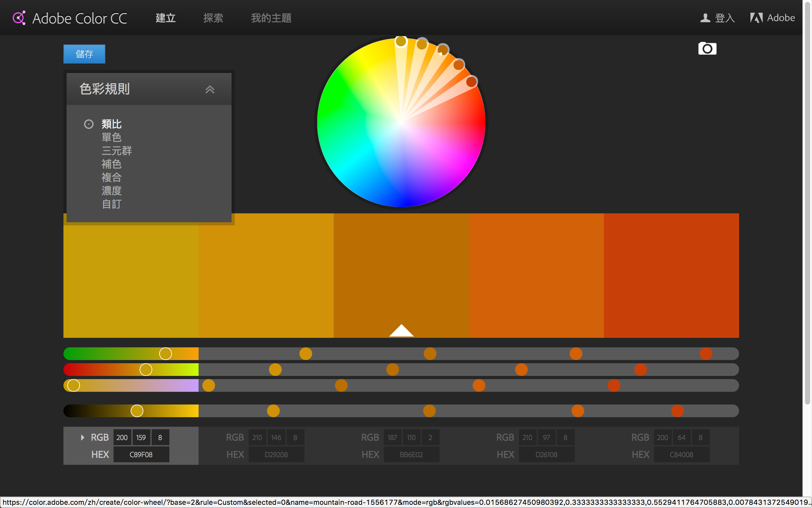Viewport: 812px width, 508px height.
Task: Click the HEX field showing D26108
Action: [x=547, y=455]
